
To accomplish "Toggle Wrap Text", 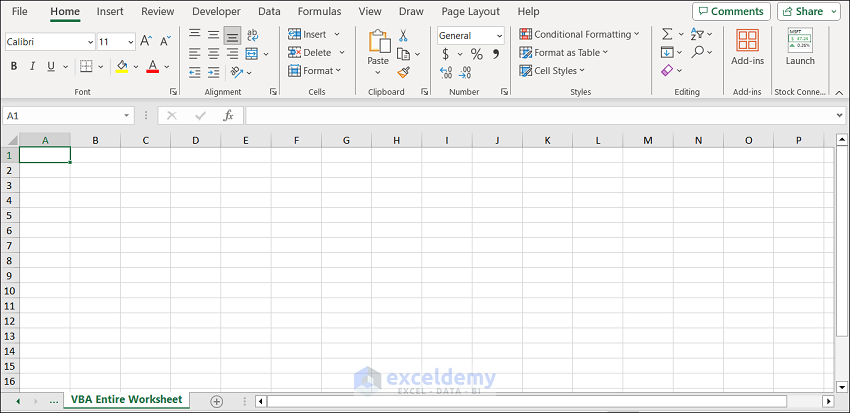I will [x=253, y=35].
